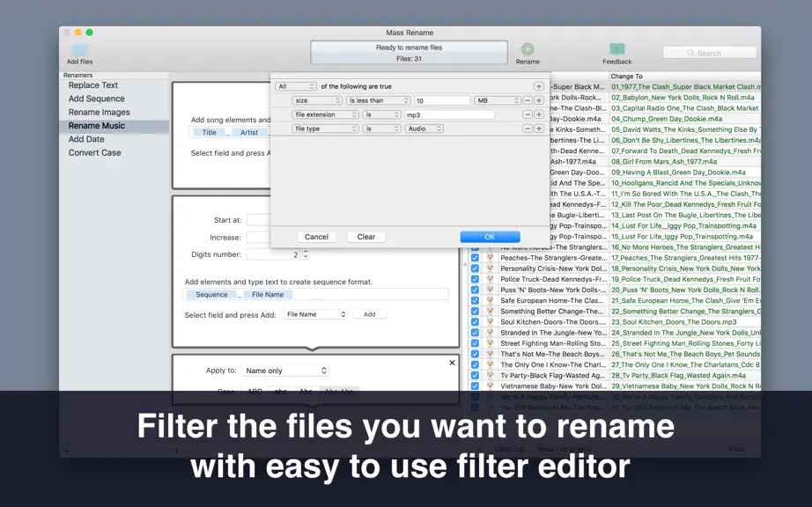Uncheck the Peaches-The Stranglers file checkbox
The image size is (812, 507).
click(475, 258)
